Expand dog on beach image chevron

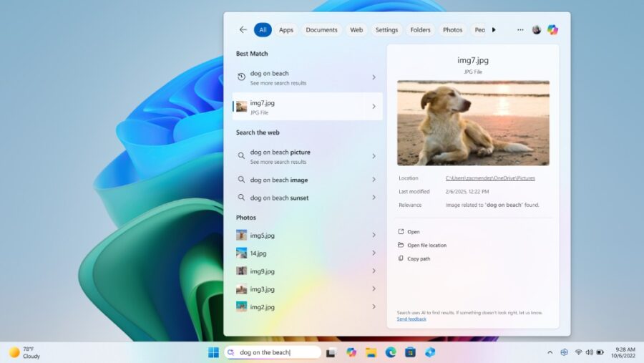[x=374, y=180]
